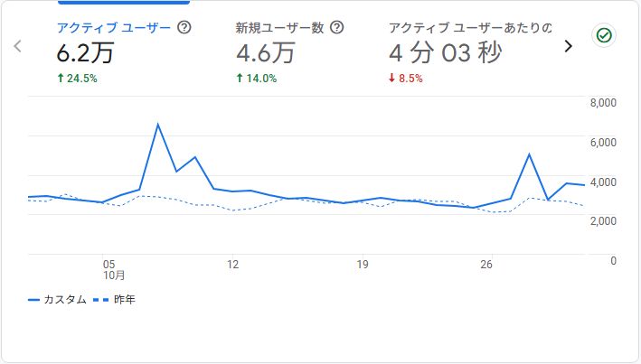Go to previous metrics with left chevron
This screenshot has width=641, height=364.
(18, 46)
